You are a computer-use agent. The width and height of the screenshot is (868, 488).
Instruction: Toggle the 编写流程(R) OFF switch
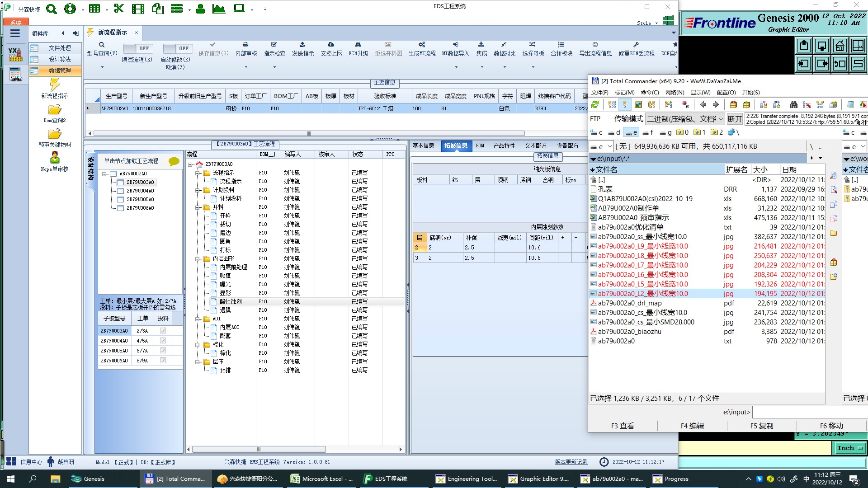137,48
